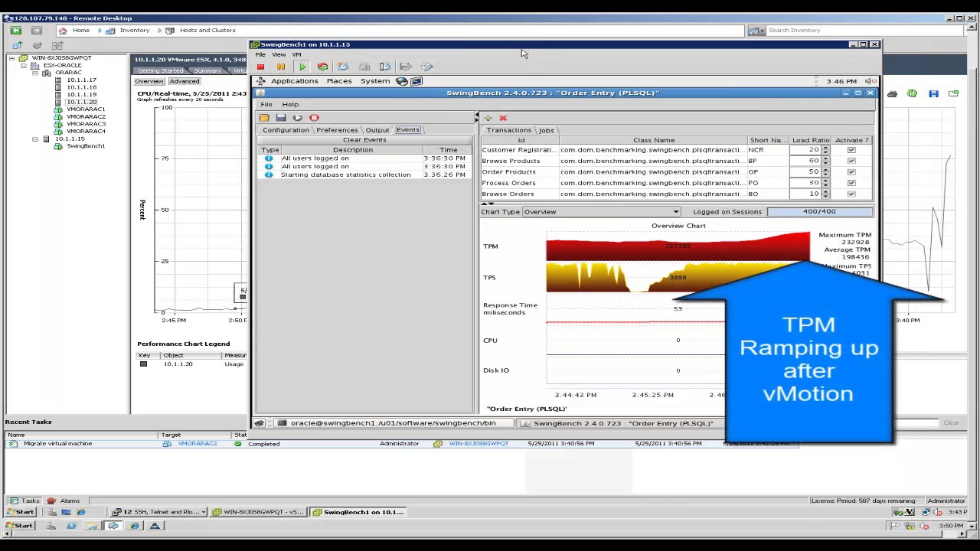Open the Jobs tab
The image size is (980, 551).
tap(546, 131)
